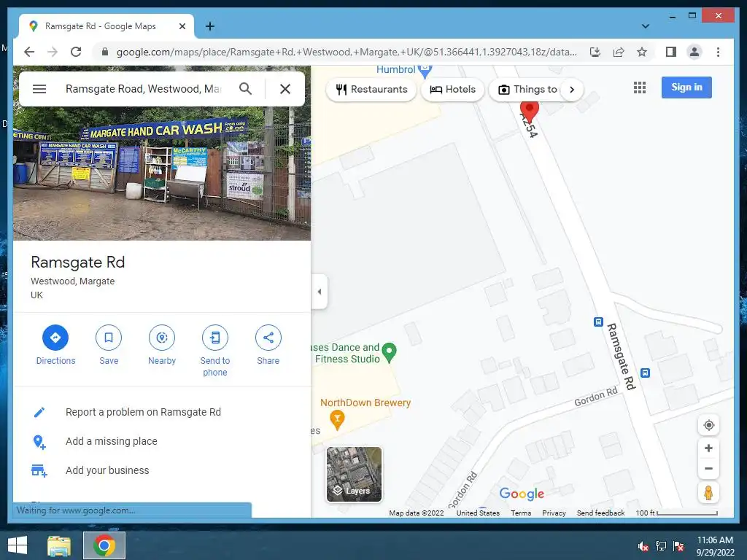Click the browser forward arrow
Image resolution: width=747 pixels, height=560 pixels.
click(x=53, y=52)
